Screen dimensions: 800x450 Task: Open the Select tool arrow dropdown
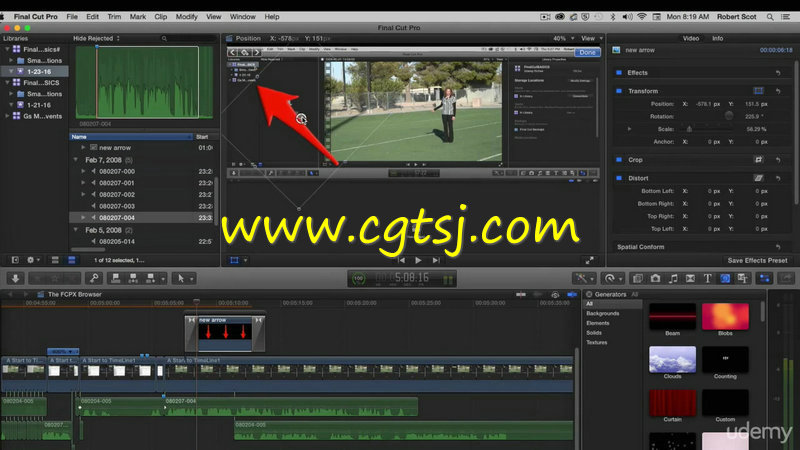tap(185, 279)
